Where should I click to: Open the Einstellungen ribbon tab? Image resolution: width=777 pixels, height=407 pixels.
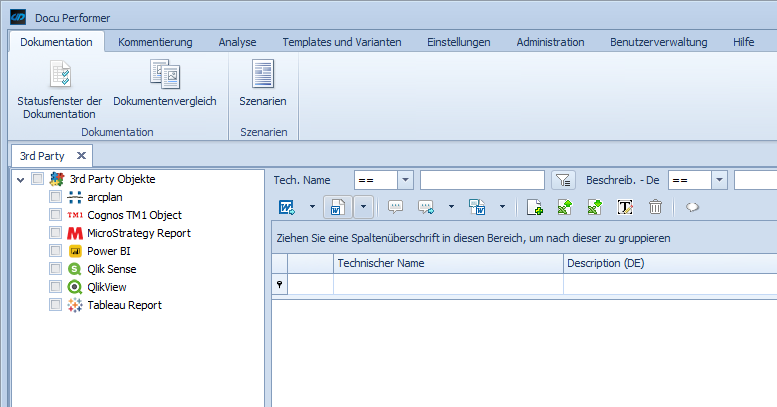[458, 42]
